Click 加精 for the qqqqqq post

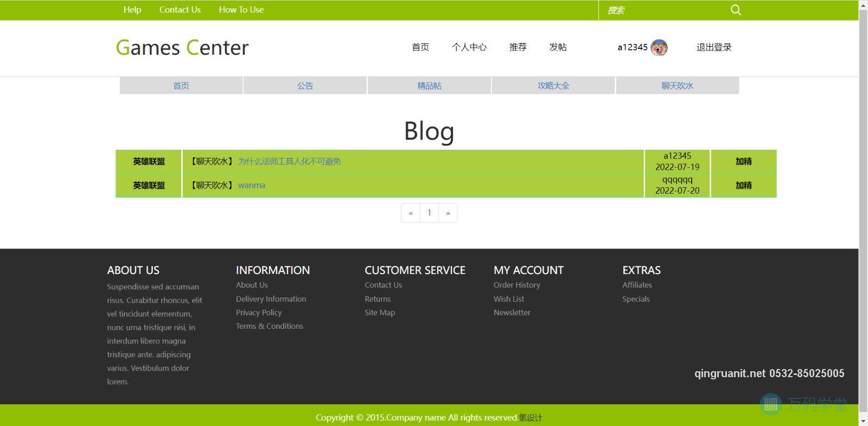click(744, 185)
